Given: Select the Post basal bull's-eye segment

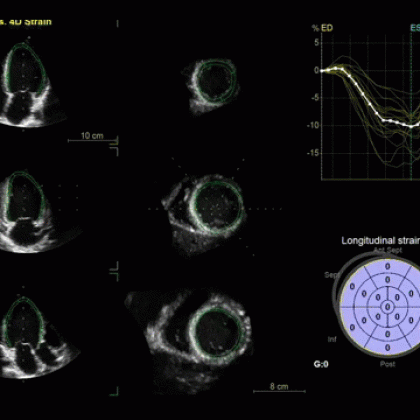Looking at the screenshot, I should click(388, 348).
